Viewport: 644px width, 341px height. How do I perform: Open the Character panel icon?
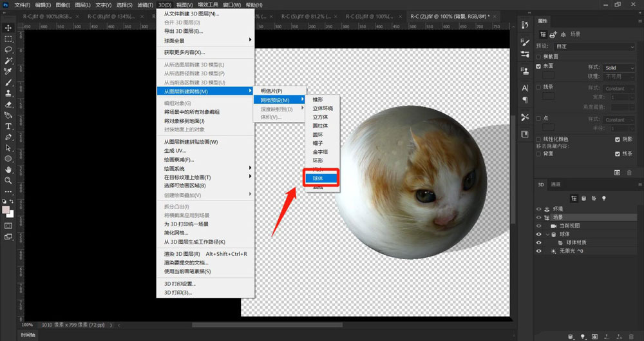pos(525,88)
